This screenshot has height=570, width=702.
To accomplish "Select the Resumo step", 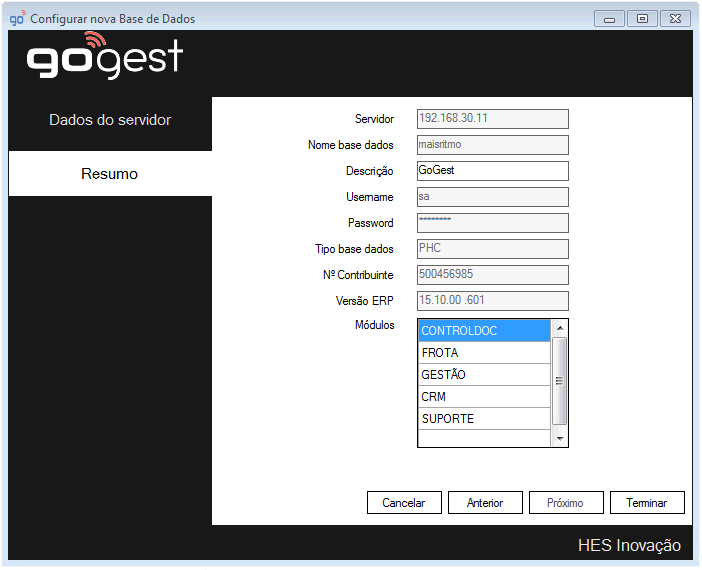I will click(110, 174).
